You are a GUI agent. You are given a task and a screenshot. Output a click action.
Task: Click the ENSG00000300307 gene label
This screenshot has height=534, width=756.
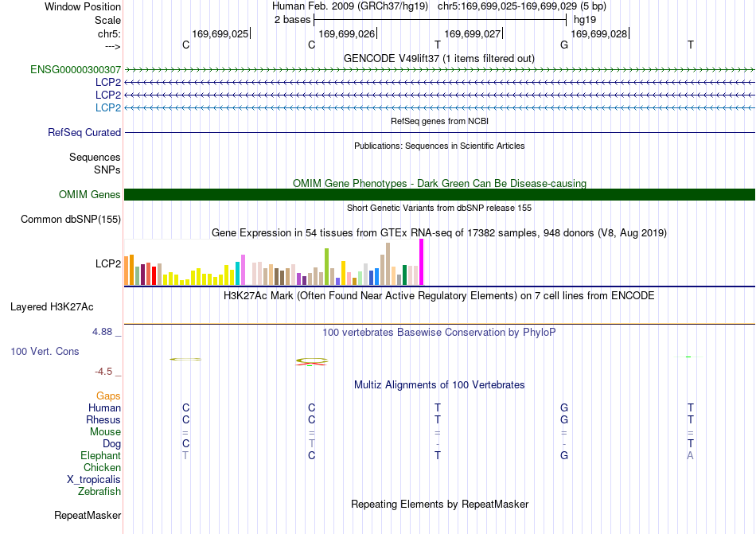click(x=76, y=70)
